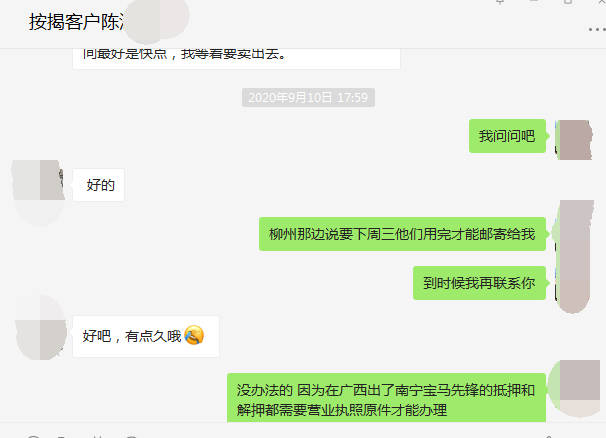Click the laughing-crying emoji in the message
Screen dimensions: 606x438
194,335
